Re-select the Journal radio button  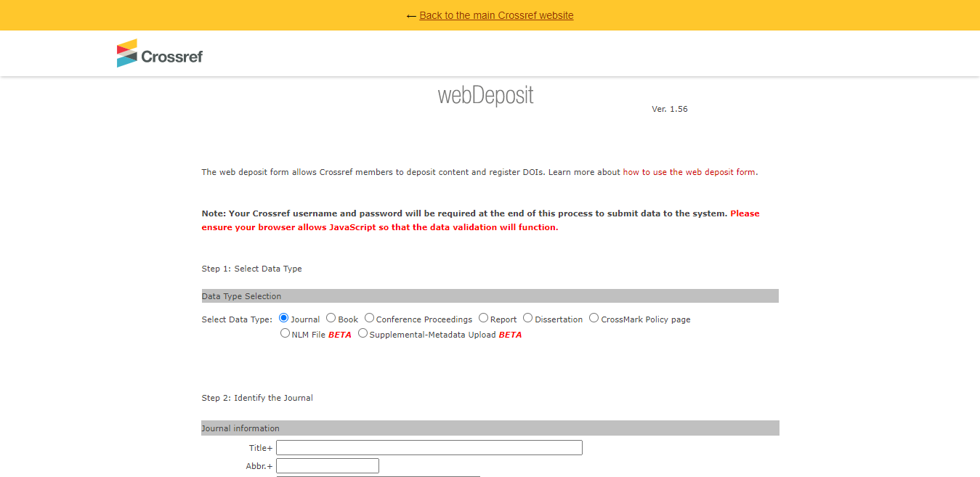click(283, 318)
